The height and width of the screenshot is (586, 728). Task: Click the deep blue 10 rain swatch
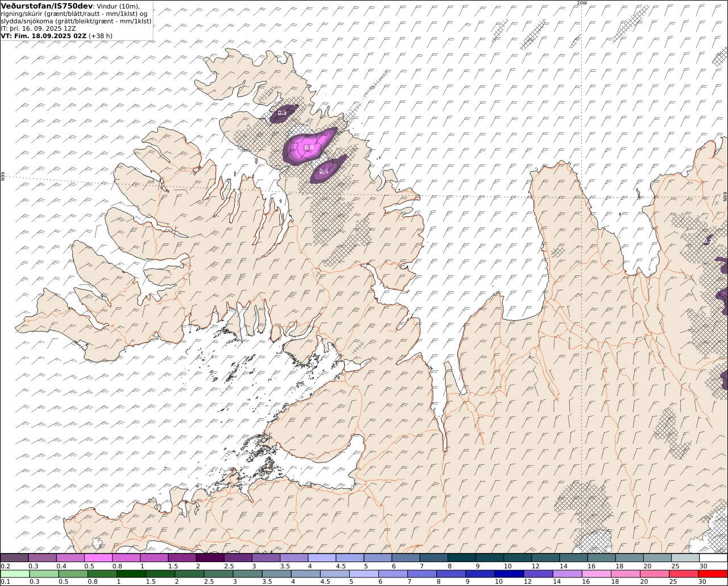(509, 574)
